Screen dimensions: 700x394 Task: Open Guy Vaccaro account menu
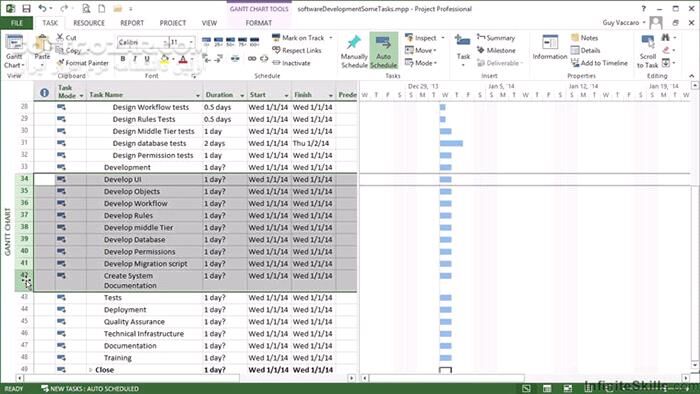(623, 22)
